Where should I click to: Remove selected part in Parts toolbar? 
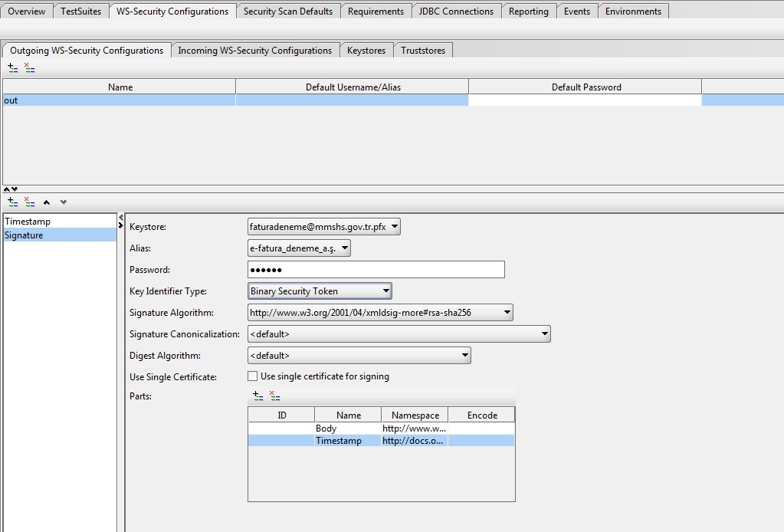275,396
